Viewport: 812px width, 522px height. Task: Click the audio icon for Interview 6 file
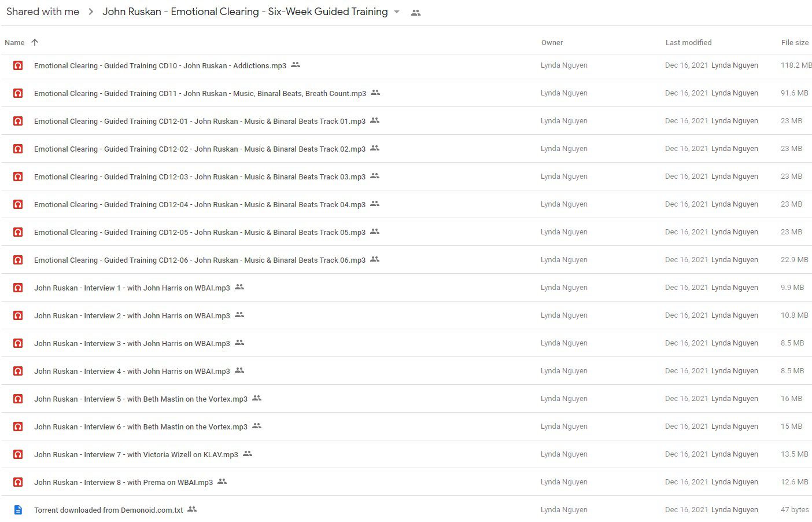[18, 427]
